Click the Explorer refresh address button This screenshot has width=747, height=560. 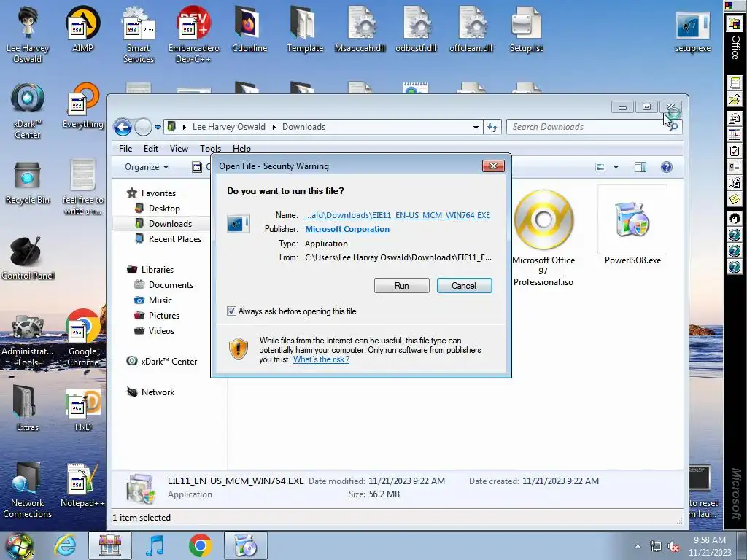tap(492, 127)
